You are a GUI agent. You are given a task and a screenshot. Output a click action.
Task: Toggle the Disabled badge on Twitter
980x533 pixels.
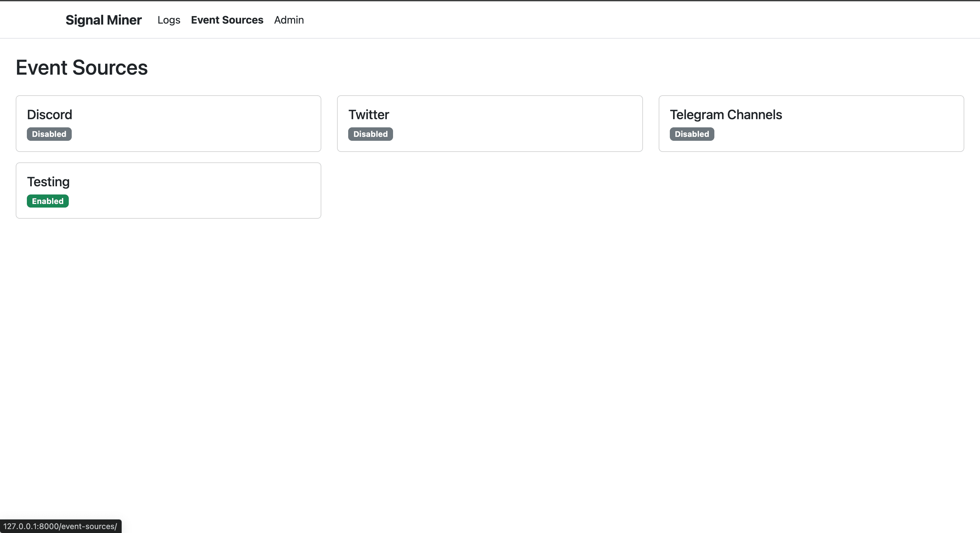370,134
